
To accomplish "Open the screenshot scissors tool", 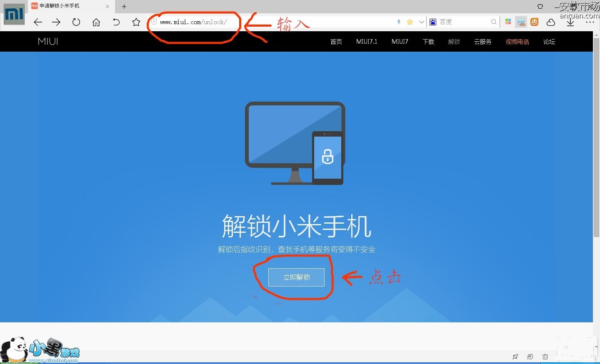I will 521,22.
